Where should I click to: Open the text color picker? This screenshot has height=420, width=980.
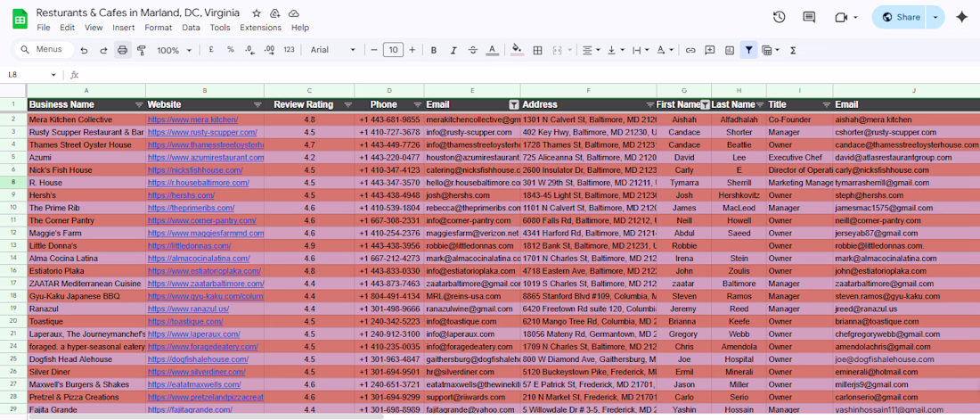pyautogui.click(x=493, y=50)
